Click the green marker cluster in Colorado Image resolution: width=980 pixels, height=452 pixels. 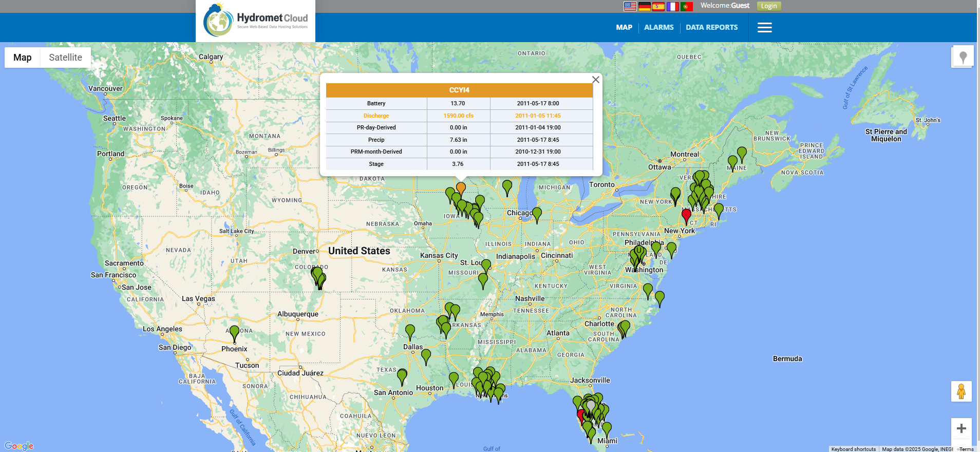pos(318,278)
